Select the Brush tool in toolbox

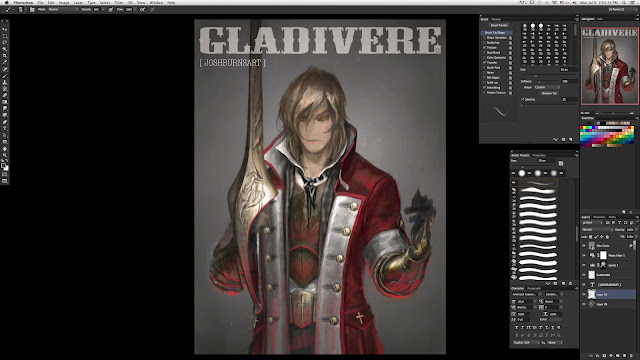click(4, 76)
